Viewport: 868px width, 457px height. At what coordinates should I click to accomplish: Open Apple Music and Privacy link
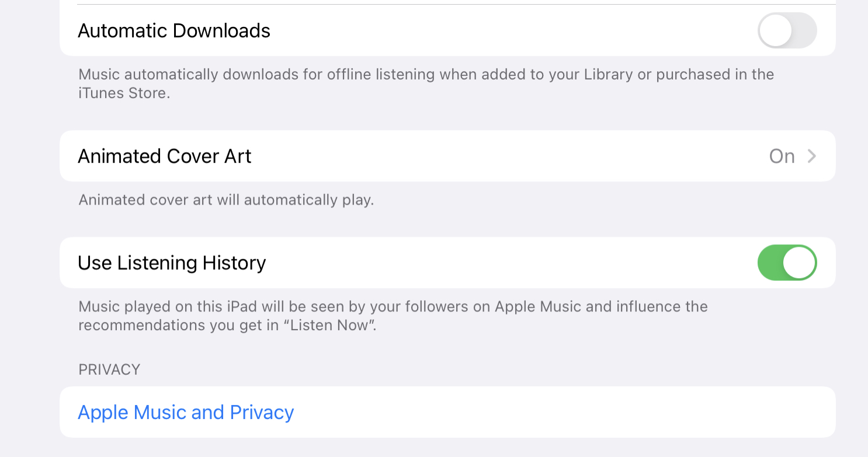point(186,413)
